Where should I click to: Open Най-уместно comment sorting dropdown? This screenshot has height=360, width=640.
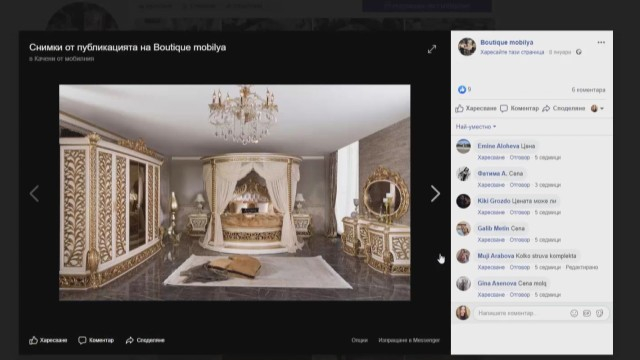point(476,127)
